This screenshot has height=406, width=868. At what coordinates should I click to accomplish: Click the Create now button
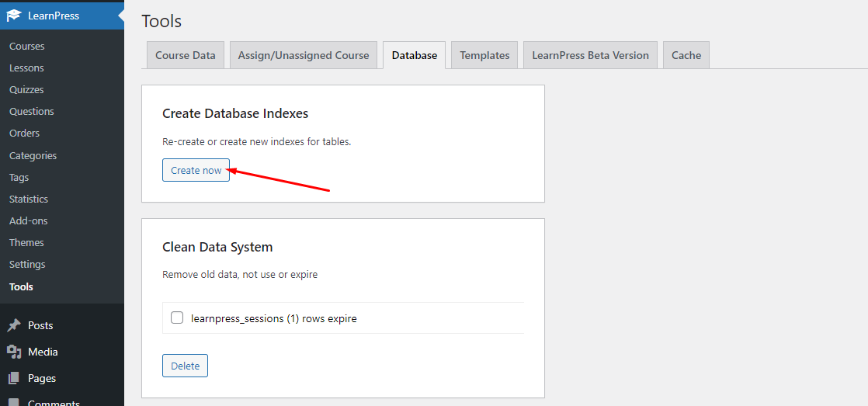pos(196,170)
